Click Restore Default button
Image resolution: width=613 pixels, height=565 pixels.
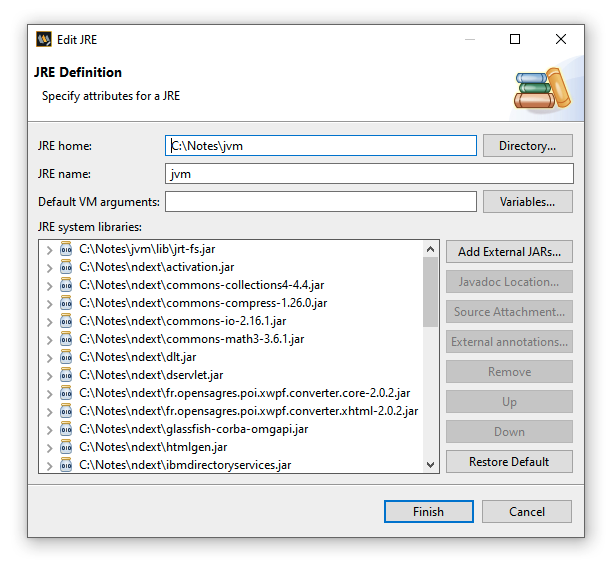tap(509, 462)
